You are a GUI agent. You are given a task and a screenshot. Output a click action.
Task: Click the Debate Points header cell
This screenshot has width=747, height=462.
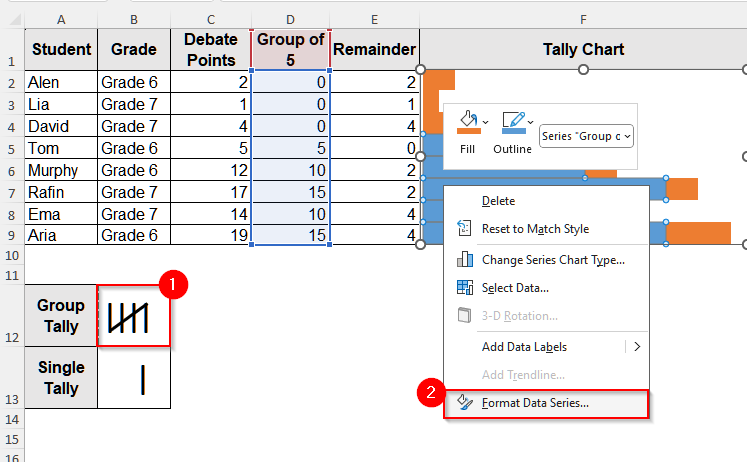[211, 50]
